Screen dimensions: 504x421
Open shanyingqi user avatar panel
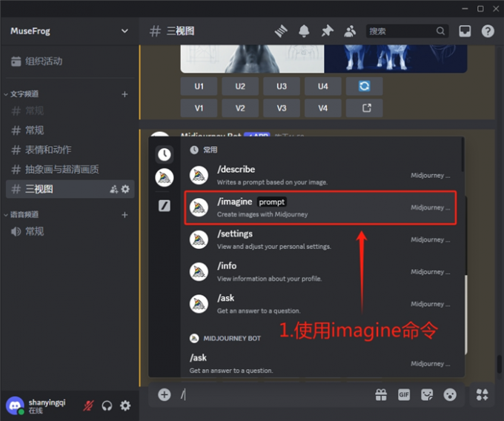coord(15,405)
